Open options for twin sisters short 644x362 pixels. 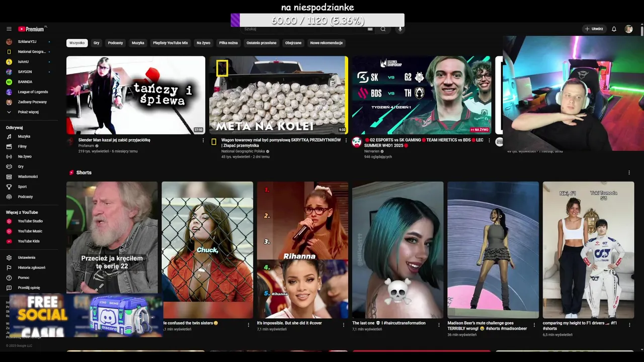(248, 325)
